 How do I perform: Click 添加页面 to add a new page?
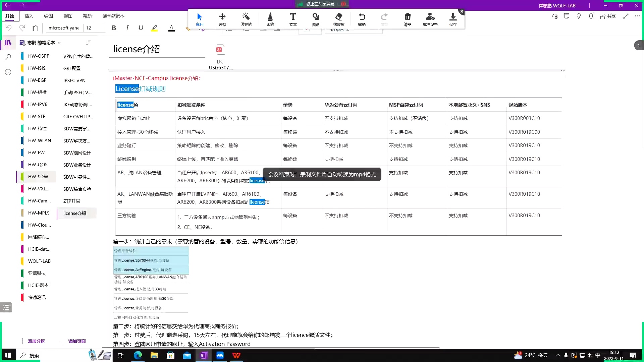(73, 341)
